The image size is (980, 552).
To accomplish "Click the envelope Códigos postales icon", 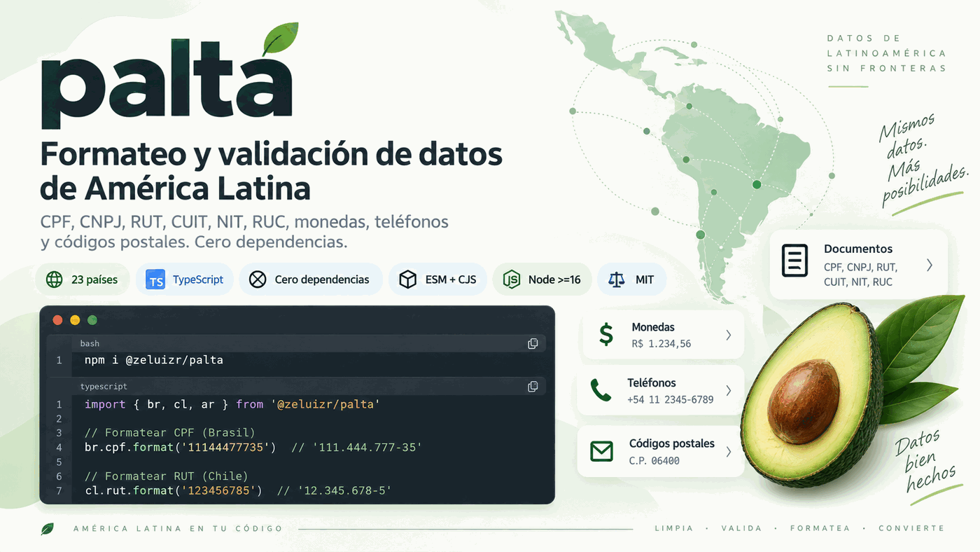I will (601, 451).
